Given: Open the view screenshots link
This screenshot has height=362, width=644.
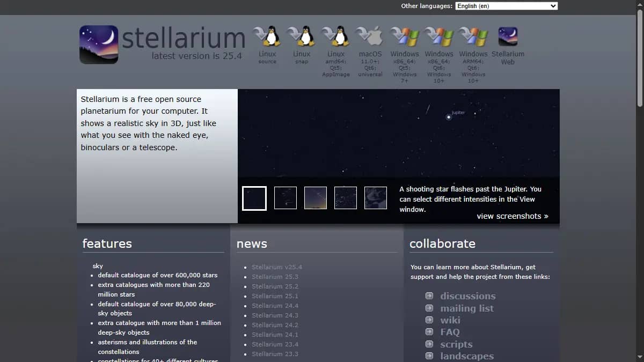Looking at the screenshot, I should coord(513,216).
